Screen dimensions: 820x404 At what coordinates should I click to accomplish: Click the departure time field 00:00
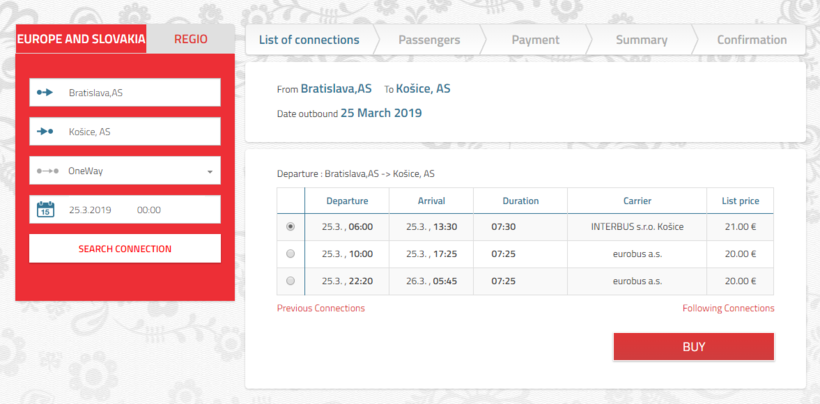[x=149, y=210]
